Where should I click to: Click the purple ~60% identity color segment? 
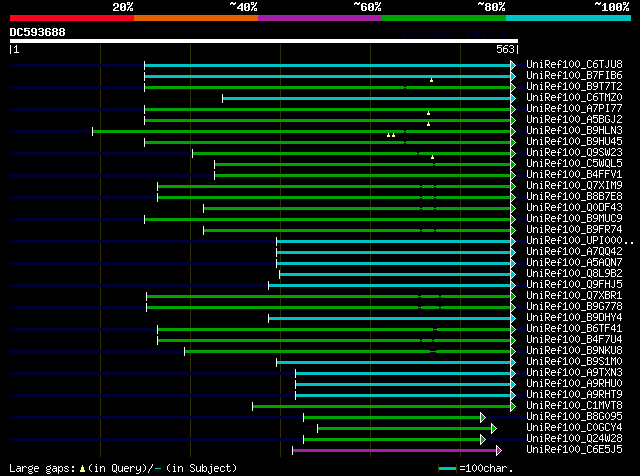point(320,18)
